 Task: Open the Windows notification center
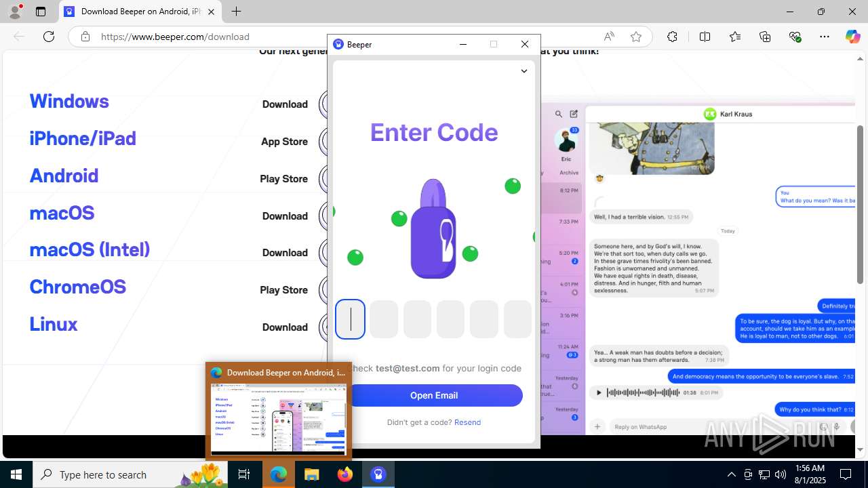846,474
